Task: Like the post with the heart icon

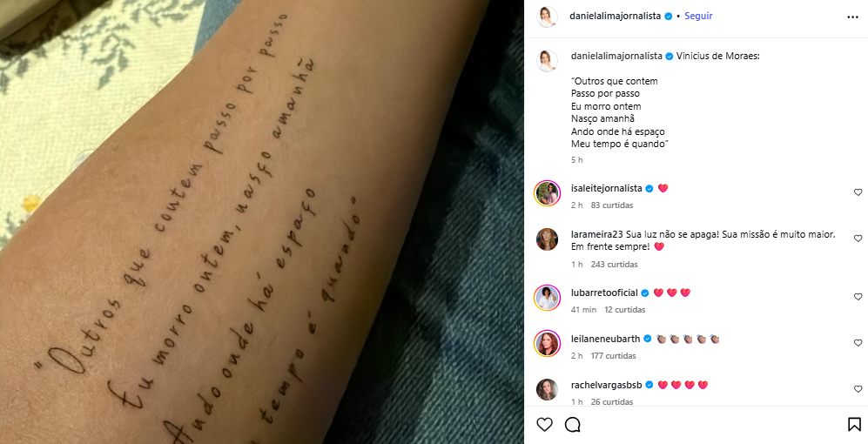Action: point(545,425)
